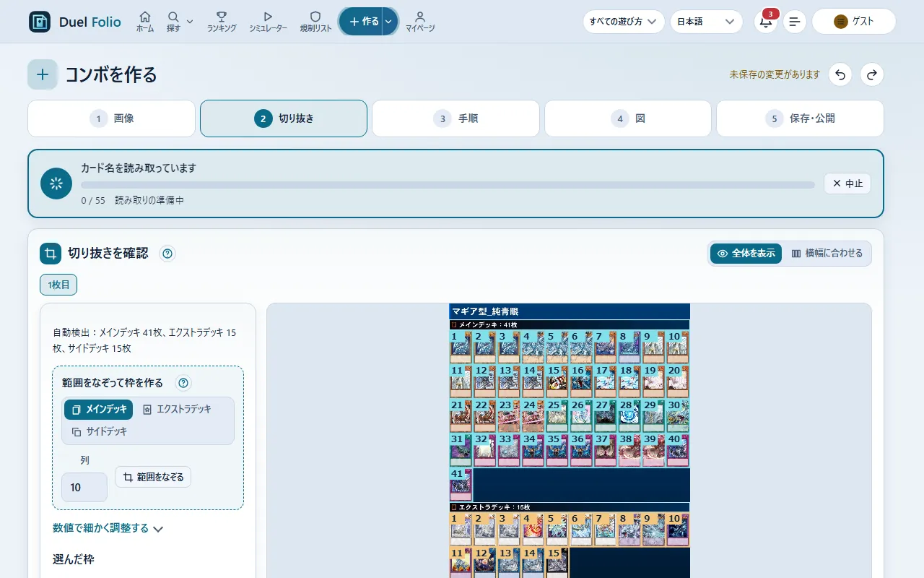Click the plus icon beside コンボを作る
The height and width of the screenshot is (578, 924).
pyautogui.click(x=43, y=74)
